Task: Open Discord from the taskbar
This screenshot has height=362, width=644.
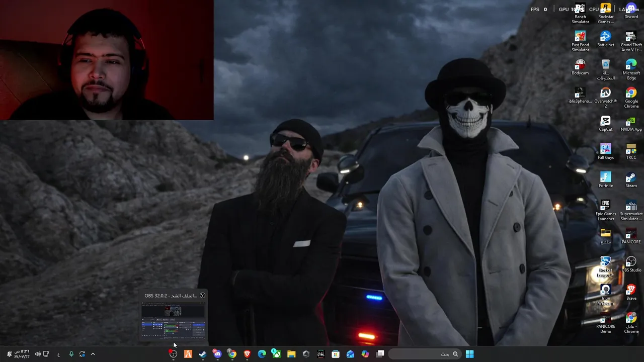Action: [x=217, y=354]
